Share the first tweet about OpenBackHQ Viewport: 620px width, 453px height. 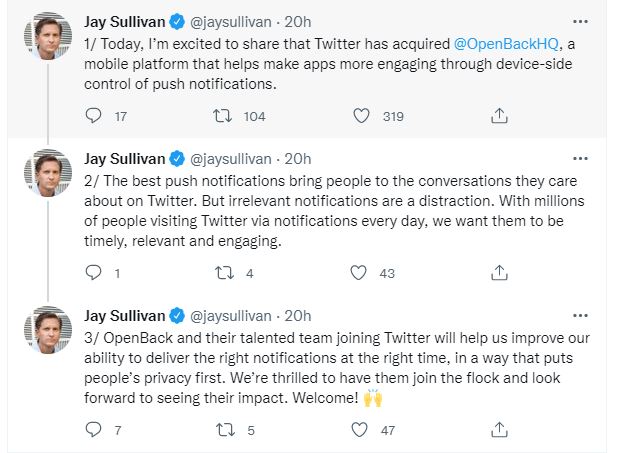[x=499, y=116]
